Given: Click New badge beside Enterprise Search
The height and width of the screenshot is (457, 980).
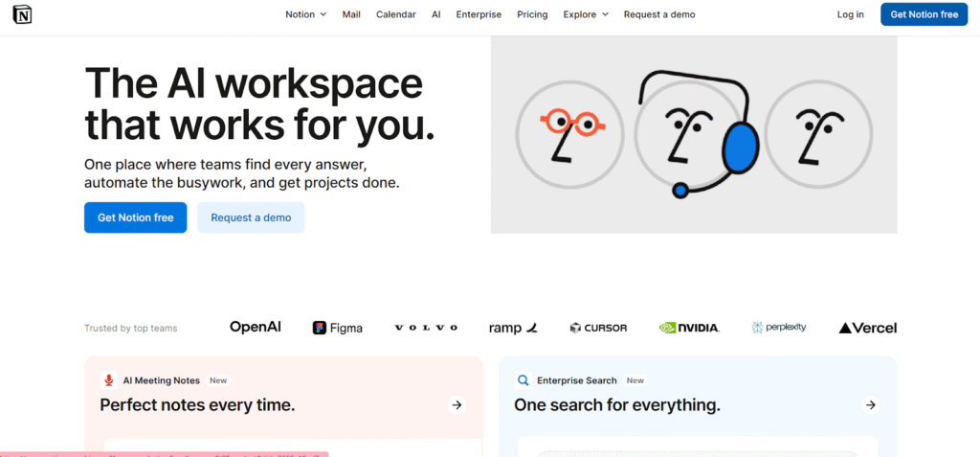Looking at the screenshot, I should pyautogui.click(x=635, y=380).
